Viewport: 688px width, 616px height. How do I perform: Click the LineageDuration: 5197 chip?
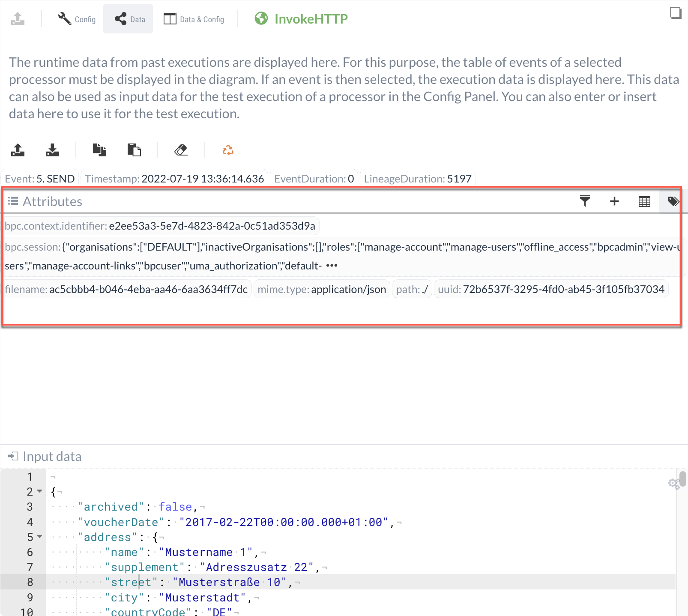418,179
